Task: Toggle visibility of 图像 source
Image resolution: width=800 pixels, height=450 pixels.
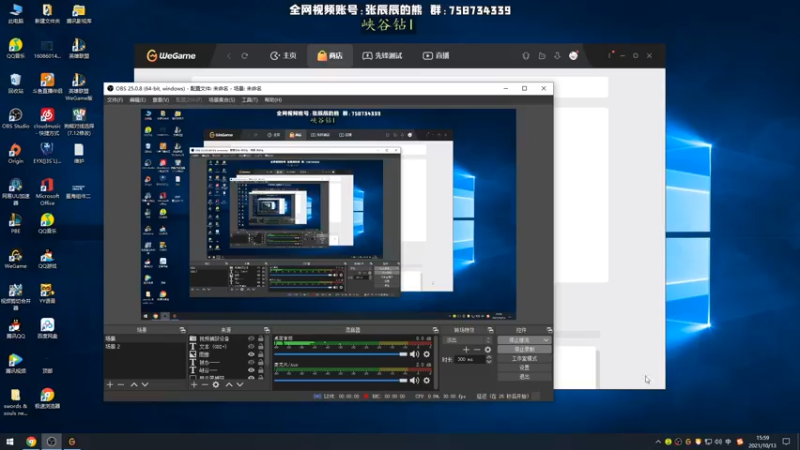Action: point(251,354)
